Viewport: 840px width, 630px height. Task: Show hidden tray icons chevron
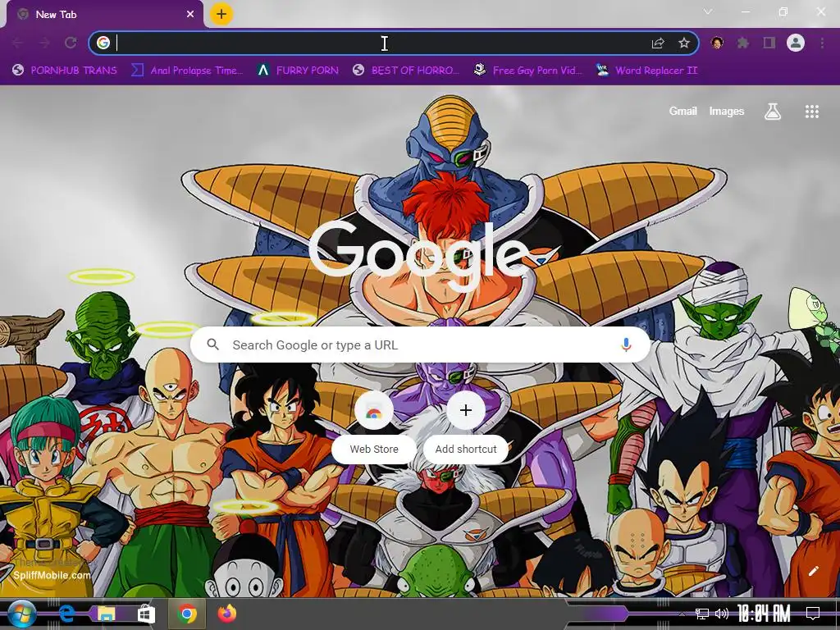click(682, 614)
